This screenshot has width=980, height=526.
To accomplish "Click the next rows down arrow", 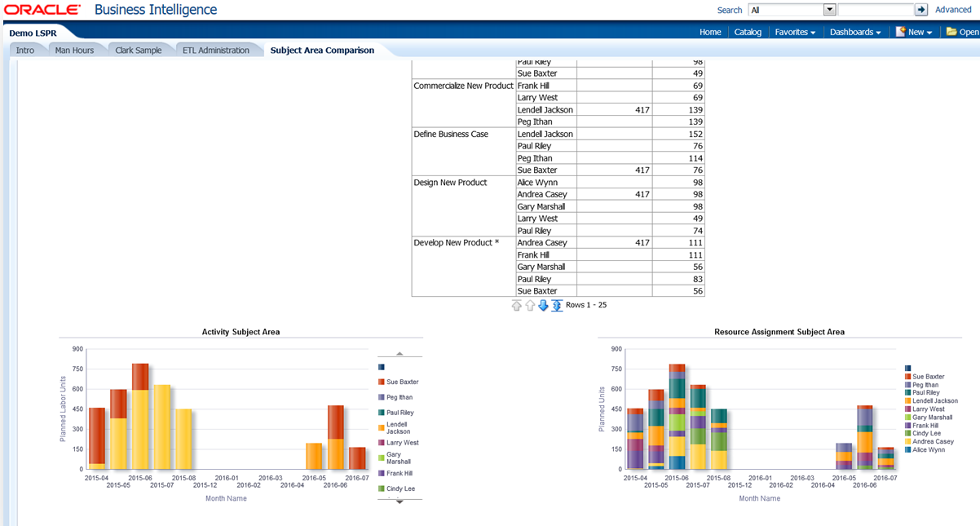I will (543, 305).
